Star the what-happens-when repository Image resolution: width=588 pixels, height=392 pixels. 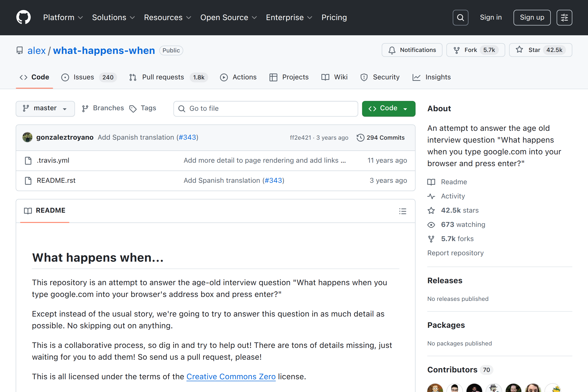(540, 50)
